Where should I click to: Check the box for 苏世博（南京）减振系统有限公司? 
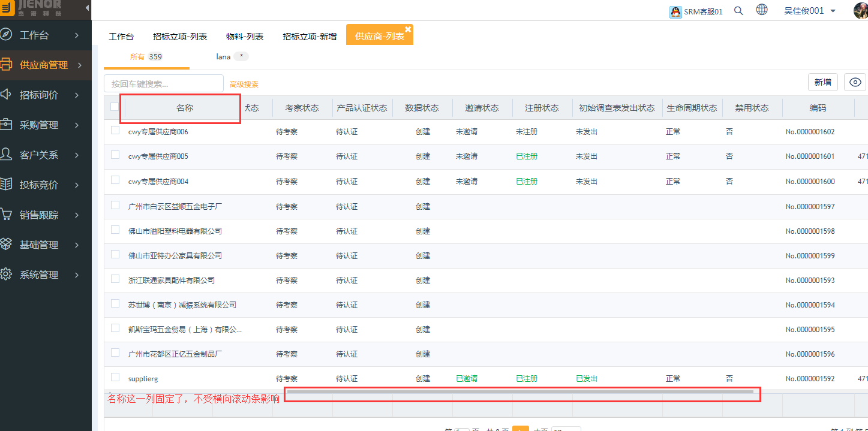[115, 303]
